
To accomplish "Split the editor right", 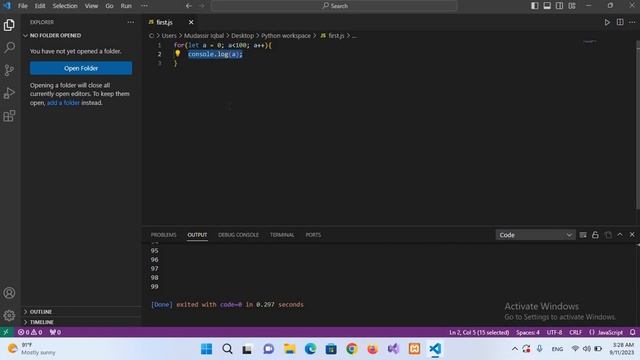I will [x=620, y=22].
